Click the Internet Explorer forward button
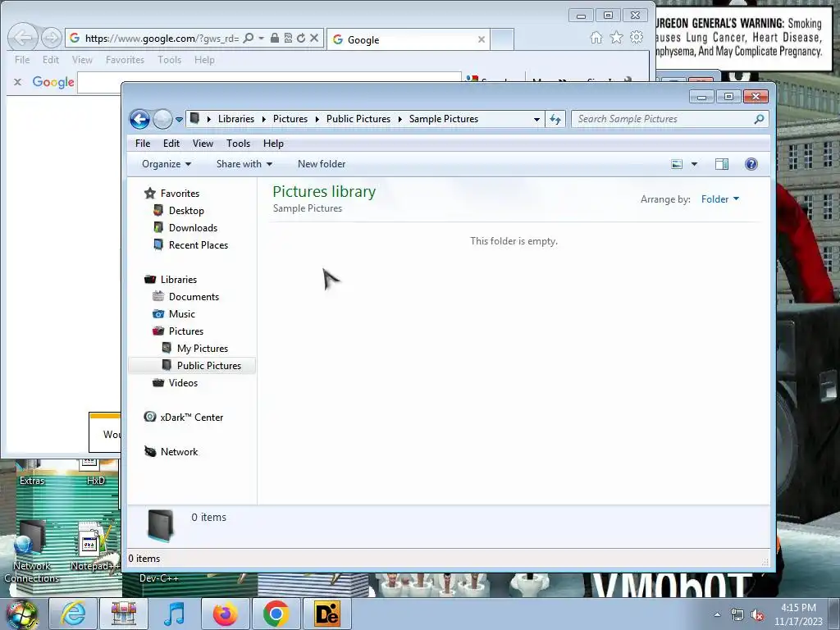 click(52, 38)
